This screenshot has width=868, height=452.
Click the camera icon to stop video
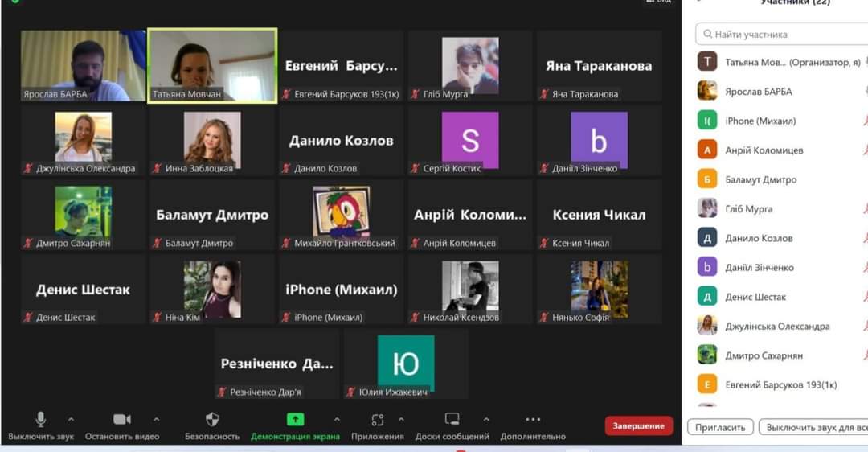pos(122,419)
